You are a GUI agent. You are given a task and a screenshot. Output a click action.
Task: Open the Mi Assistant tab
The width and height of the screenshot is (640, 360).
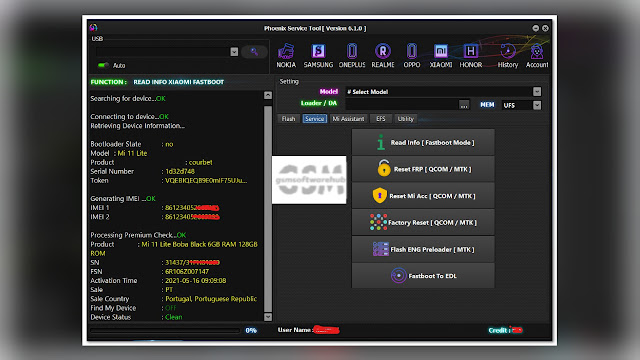click(x=348, y=119)
